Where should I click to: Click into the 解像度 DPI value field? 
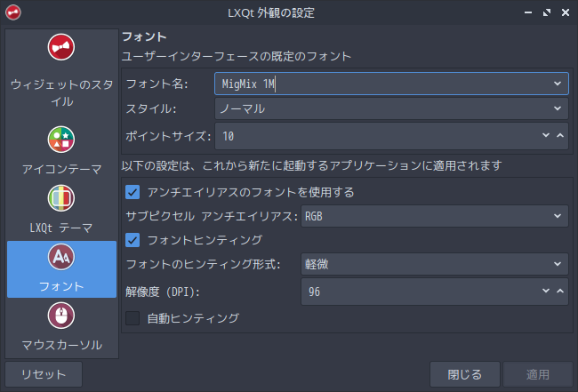(421, 292)
